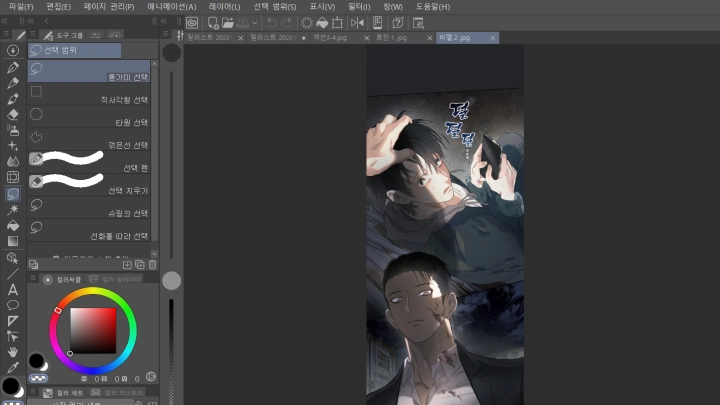Select the Pen tool in the toolbar
720x405 pixels.
pos(13,68)
